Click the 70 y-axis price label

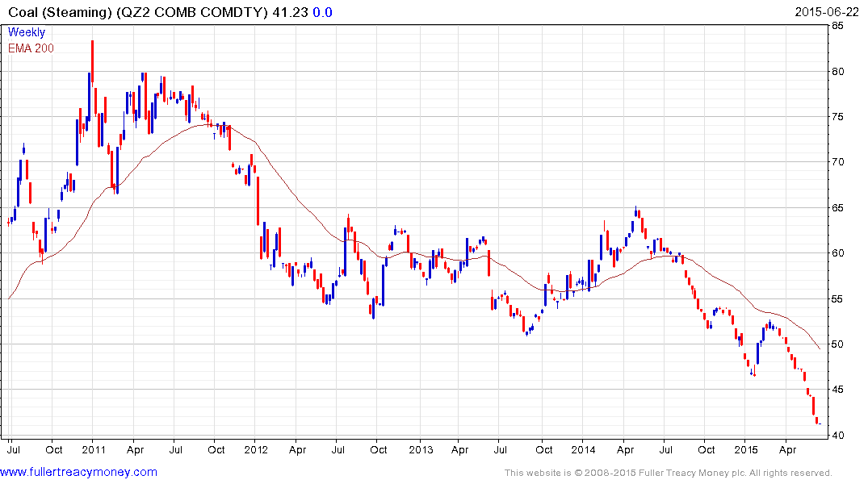837,162
